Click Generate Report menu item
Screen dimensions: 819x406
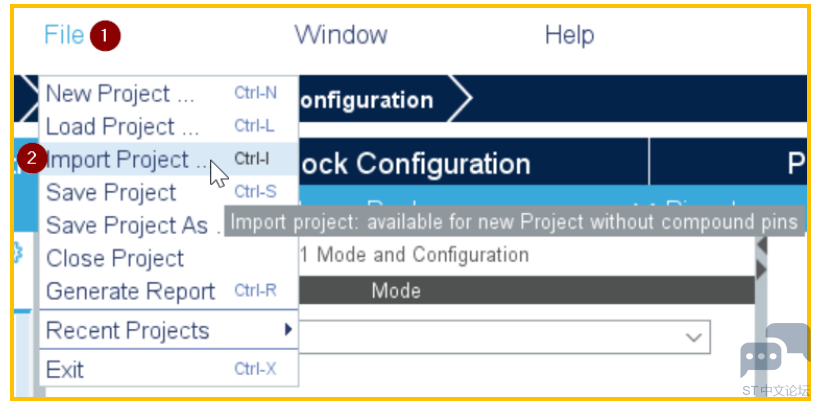169,291
